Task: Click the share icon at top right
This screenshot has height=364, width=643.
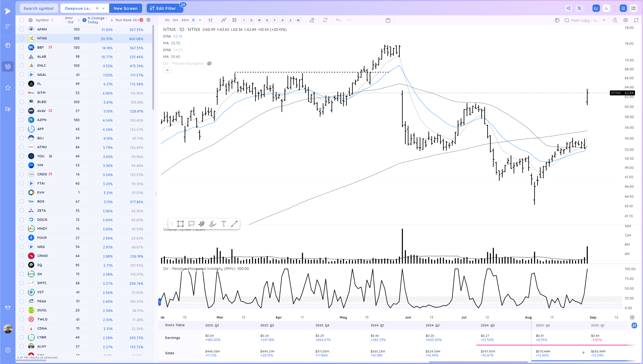Action: coord(568,8)
